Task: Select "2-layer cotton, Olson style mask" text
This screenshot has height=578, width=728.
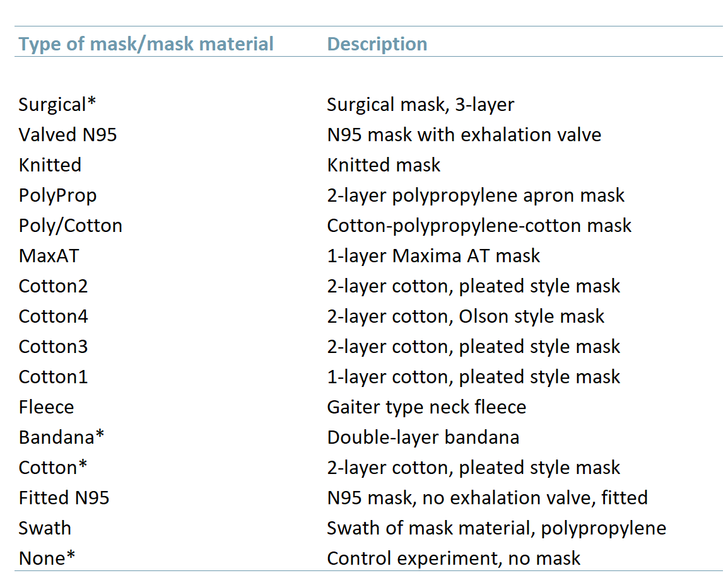Action: click(466, 316)
